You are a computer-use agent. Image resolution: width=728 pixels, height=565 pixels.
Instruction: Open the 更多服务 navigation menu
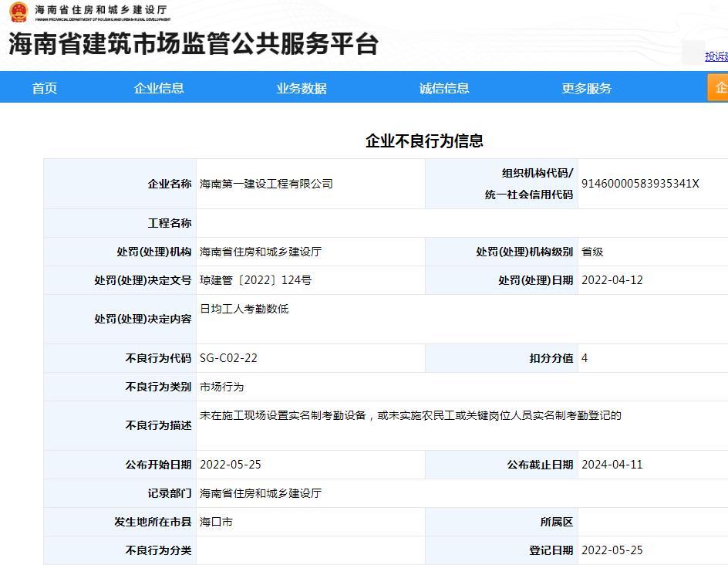pyautogui.click(x=586, y=88)
